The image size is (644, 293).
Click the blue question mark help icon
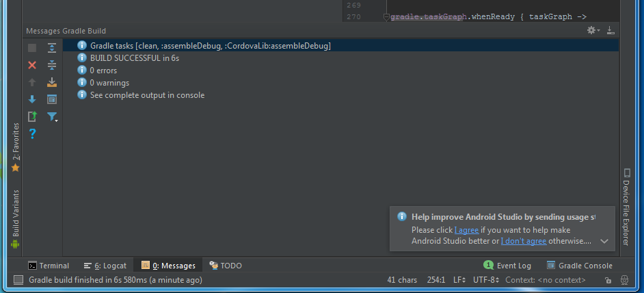[x=32, y=133]
